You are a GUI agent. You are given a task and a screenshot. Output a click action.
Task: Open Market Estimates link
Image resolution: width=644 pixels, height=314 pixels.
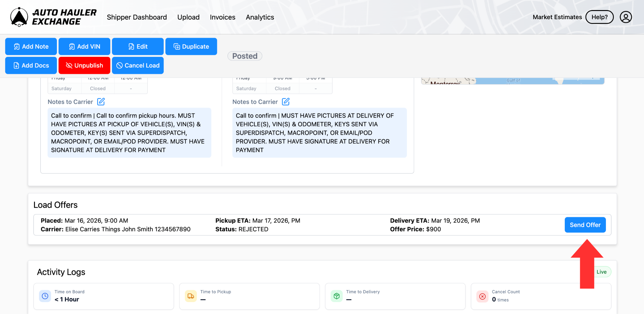pyautogui.click(x=557, y=17)
